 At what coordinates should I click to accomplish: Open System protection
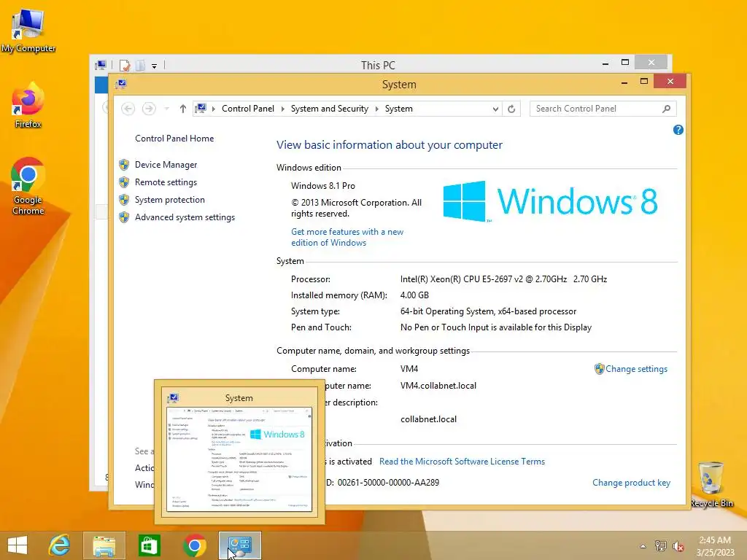(x=169, y=200)
